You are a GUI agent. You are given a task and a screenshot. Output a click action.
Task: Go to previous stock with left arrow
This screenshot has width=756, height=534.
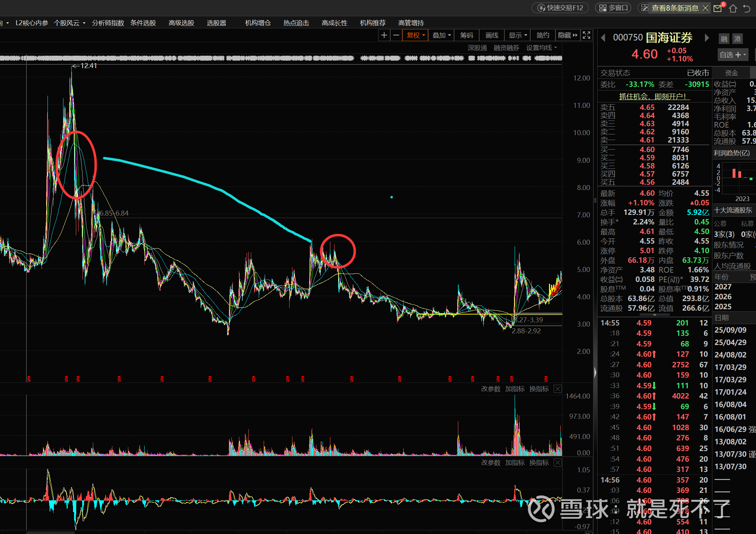(x=603, y=38)
